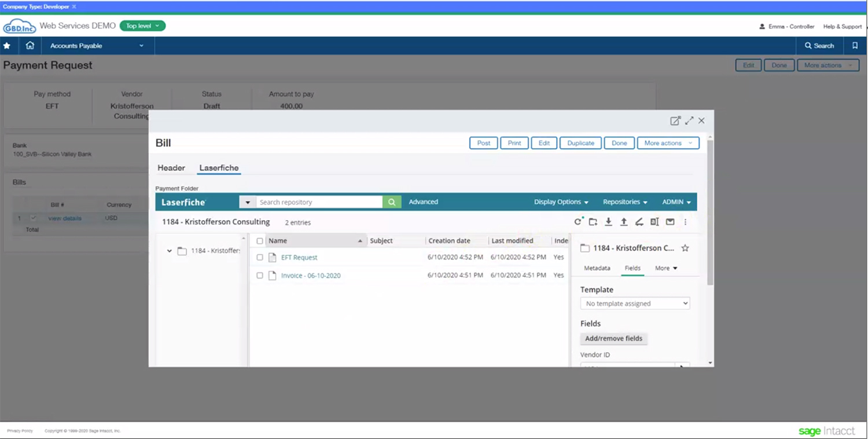The image size is (868, 439).
Task: Open the Bill dialog in a new window
Action: (675, 120)
